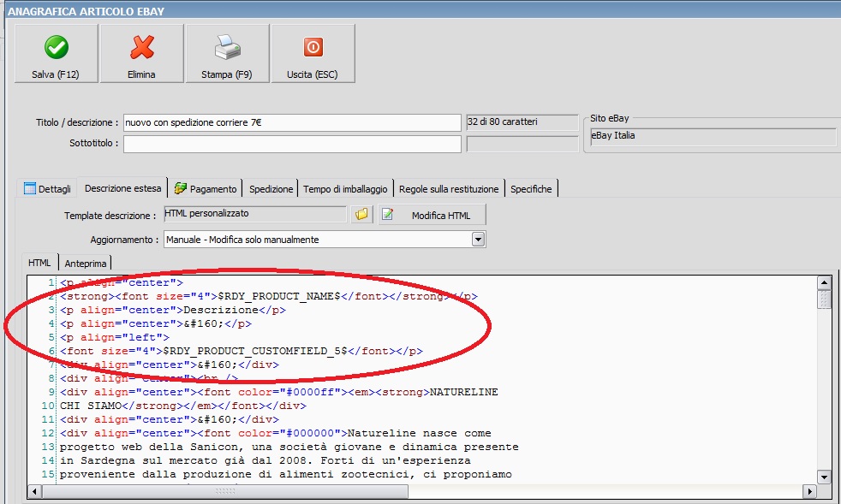The width and height of the screenshot is (841, 504).
Task: Click the Stampa (F9) printer button
Action: [x=227, y=54]
